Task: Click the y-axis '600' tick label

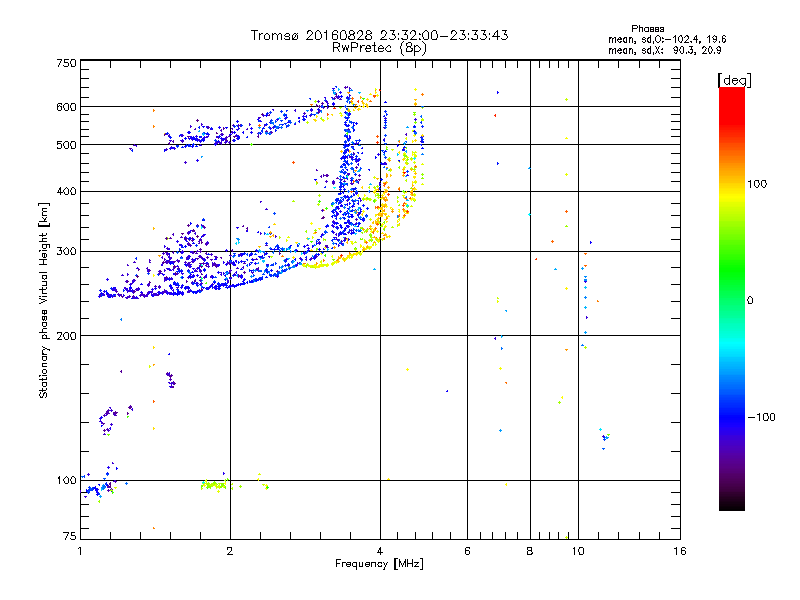Action: pyautogui.click(x=66, y=107)
